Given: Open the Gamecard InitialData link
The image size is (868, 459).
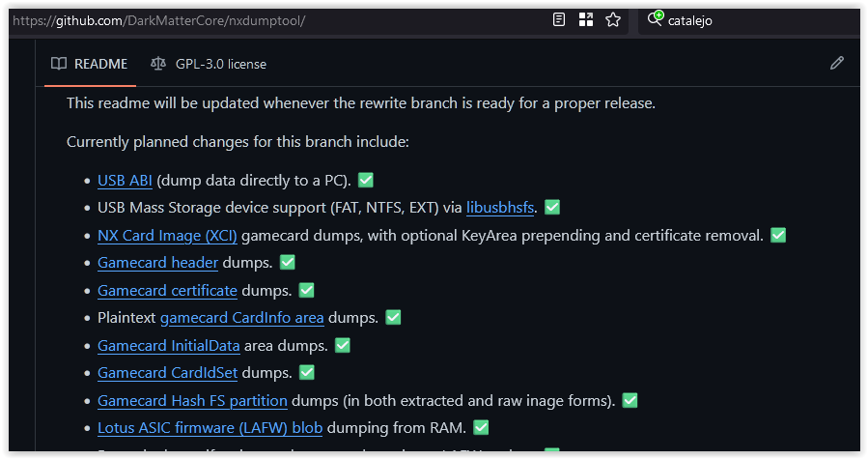Looking at the screenshot, I should pos(169,346).
